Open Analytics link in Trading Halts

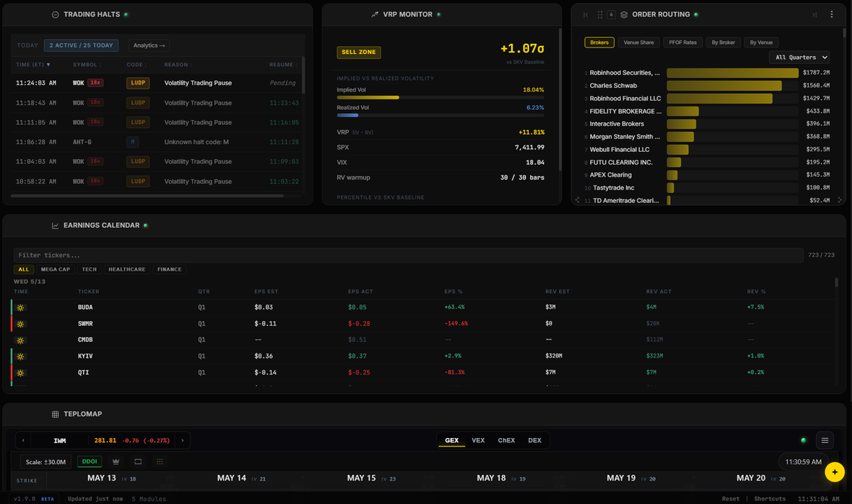point(149,45)
